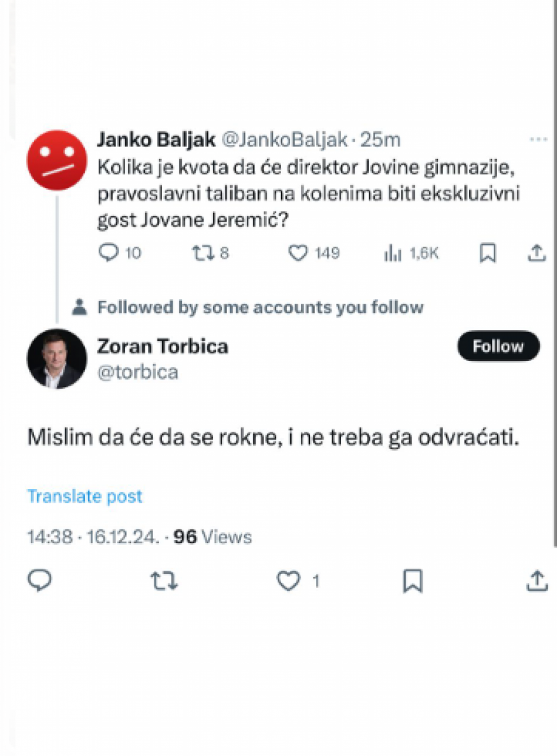The image size is (557, 756).
Task: Click the Translate post link
Action: (84, 496)
